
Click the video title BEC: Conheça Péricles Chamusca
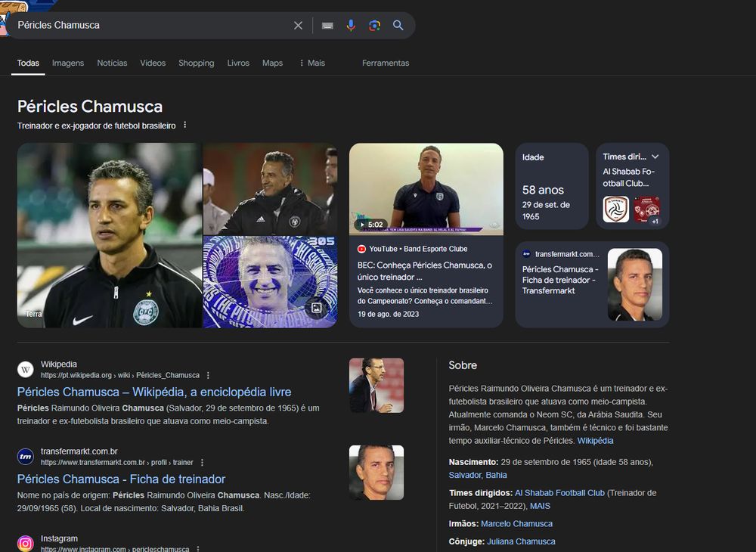pyautogui.click(x=425, y=271)
